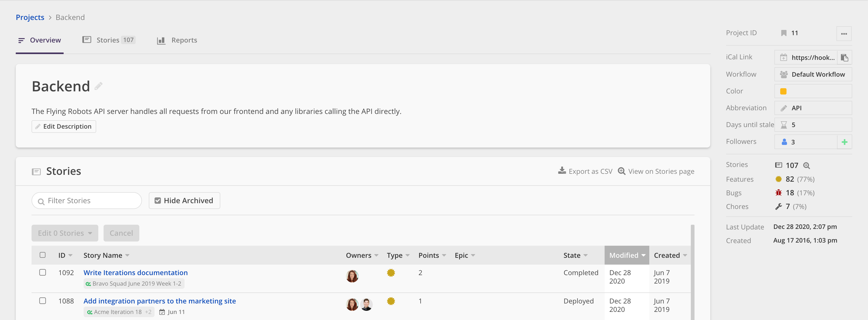Click owner avatar of story 1092

pyautogui.click(x=352, y=276)
